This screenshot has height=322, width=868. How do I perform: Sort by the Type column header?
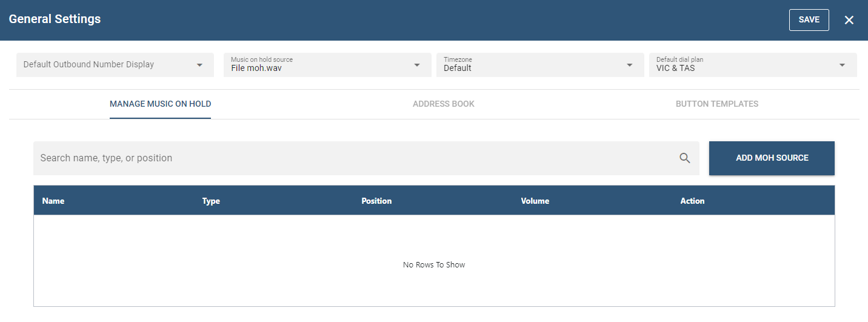(211, 201)
